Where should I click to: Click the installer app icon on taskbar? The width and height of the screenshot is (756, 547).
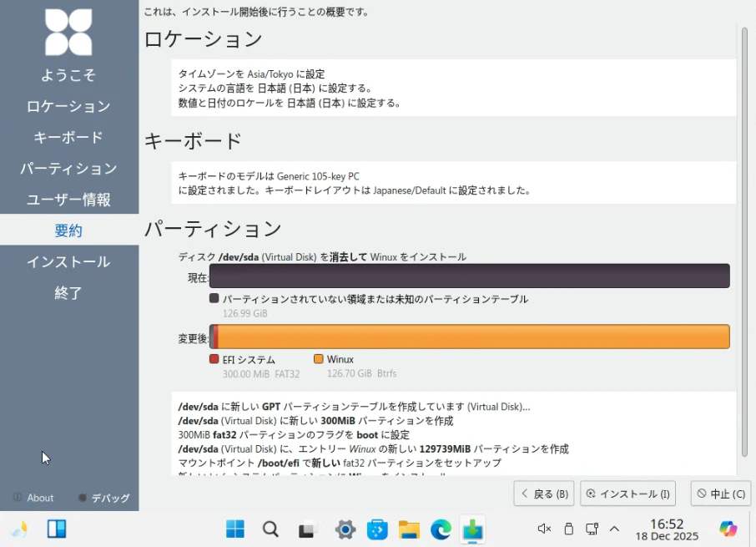pos(472,529)
